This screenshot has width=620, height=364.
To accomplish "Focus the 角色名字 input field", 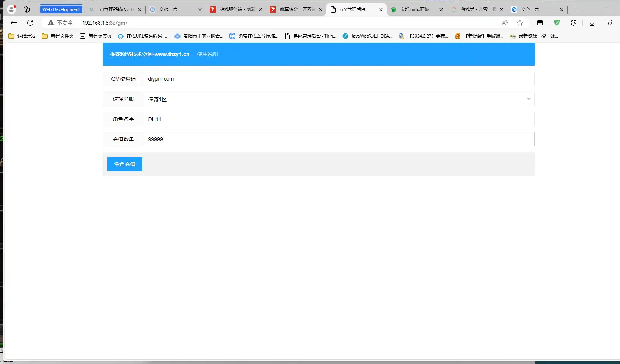I will pyautogui.click(x=339, y=119).
